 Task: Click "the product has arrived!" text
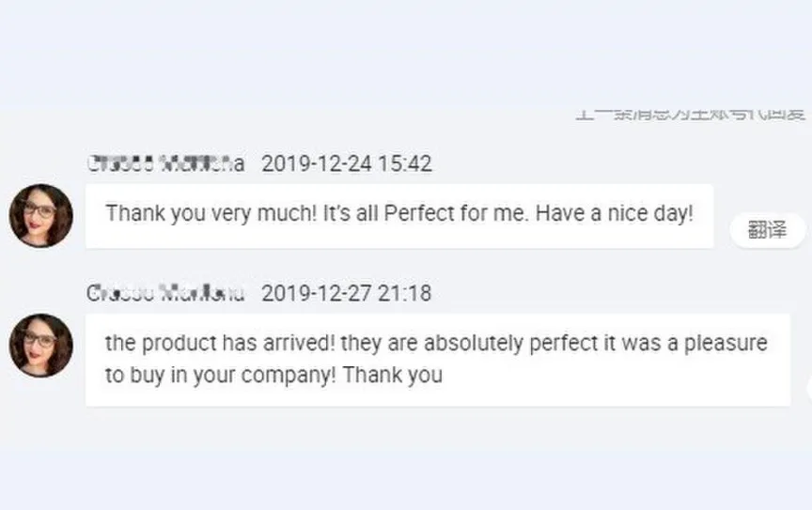(220, 344)
